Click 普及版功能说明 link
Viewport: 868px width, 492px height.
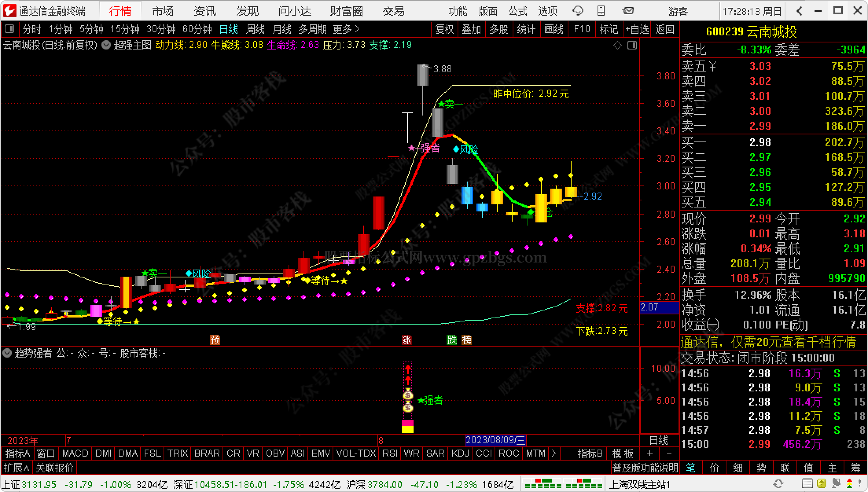click(x=645, y=468)
